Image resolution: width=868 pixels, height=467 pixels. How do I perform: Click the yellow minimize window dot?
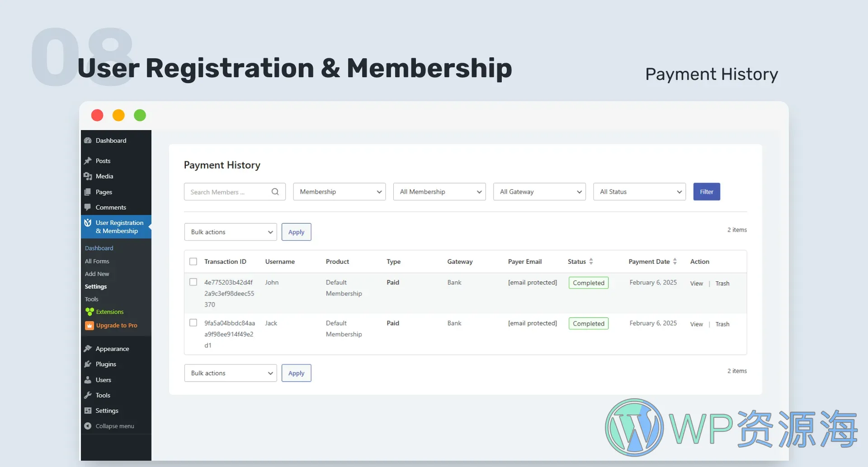click(x=118, y=115)
